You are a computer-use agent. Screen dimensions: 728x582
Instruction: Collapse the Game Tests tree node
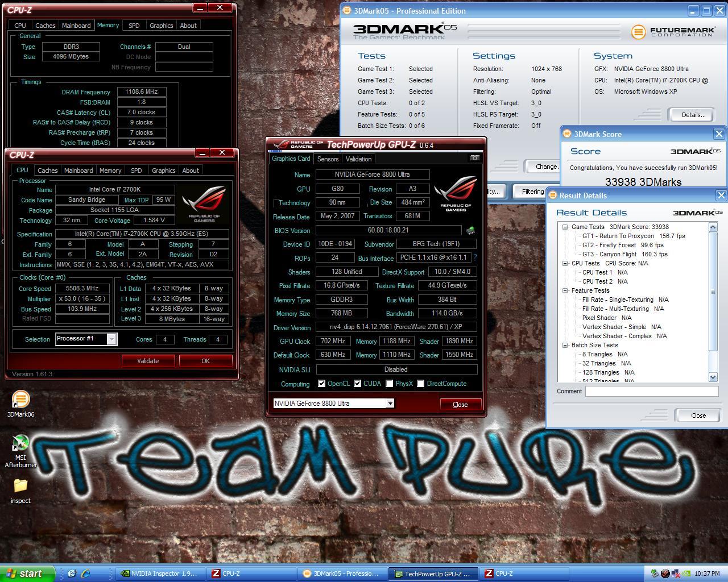tap(565, 227)
